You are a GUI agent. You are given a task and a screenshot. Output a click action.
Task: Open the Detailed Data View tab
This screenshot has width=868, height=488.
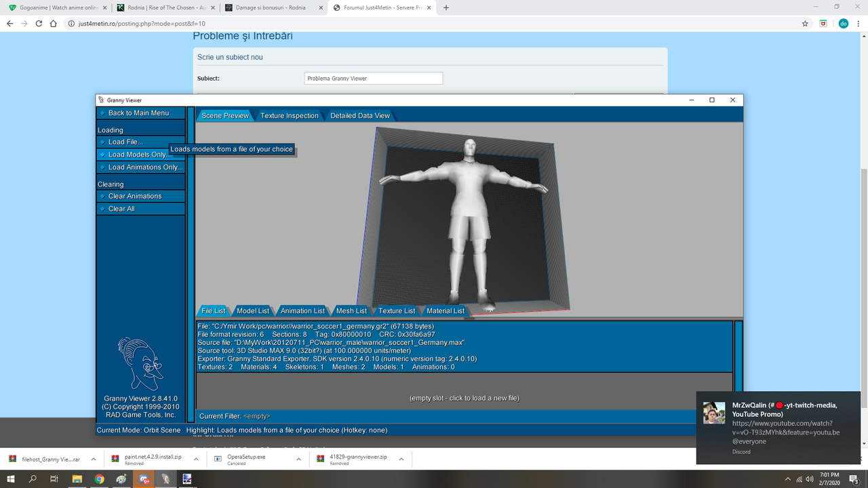(360, 116)
